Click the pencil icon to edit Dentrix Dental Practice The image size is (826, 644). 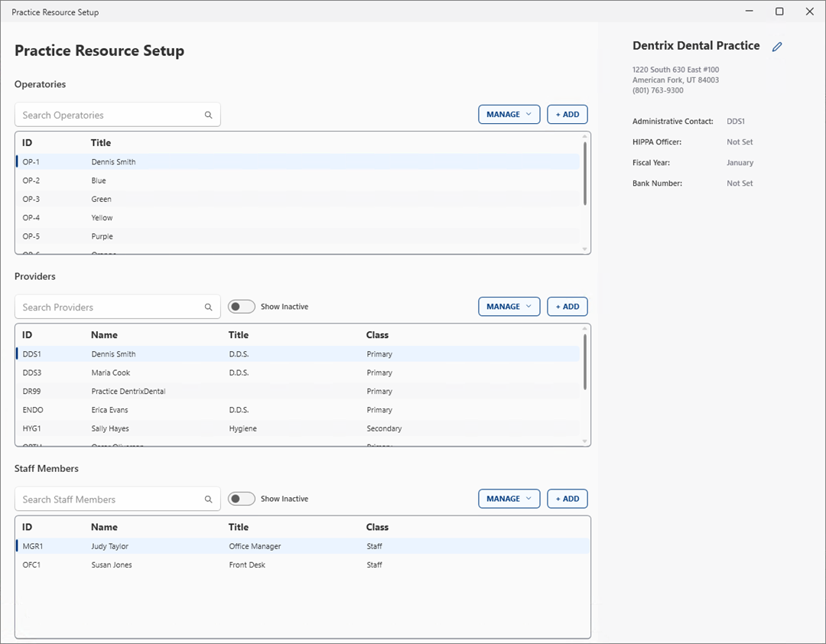pyautogui.click(x=777, y=46)
